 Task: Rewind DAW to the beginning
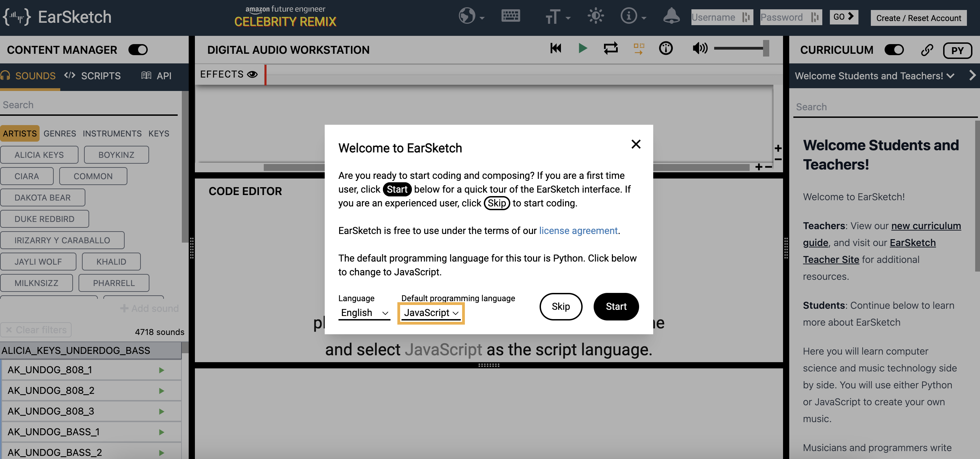[x=555, y=48]
